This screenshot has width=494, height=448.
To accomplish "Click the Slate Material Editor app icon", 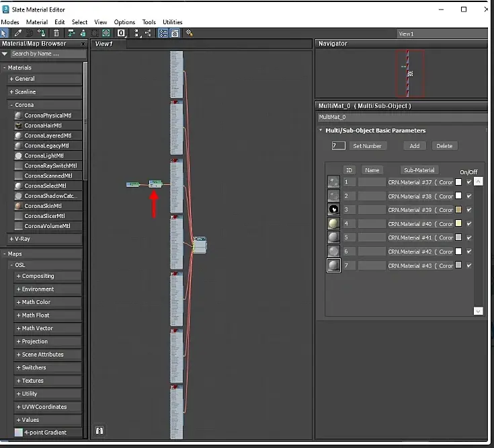I will 5,9.
